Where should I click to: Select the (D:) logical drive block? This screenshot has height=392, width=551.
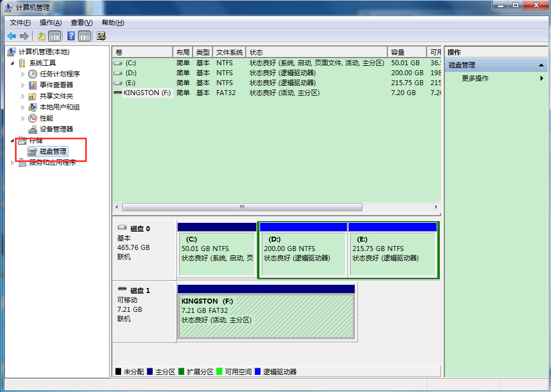tap(304, 250)
